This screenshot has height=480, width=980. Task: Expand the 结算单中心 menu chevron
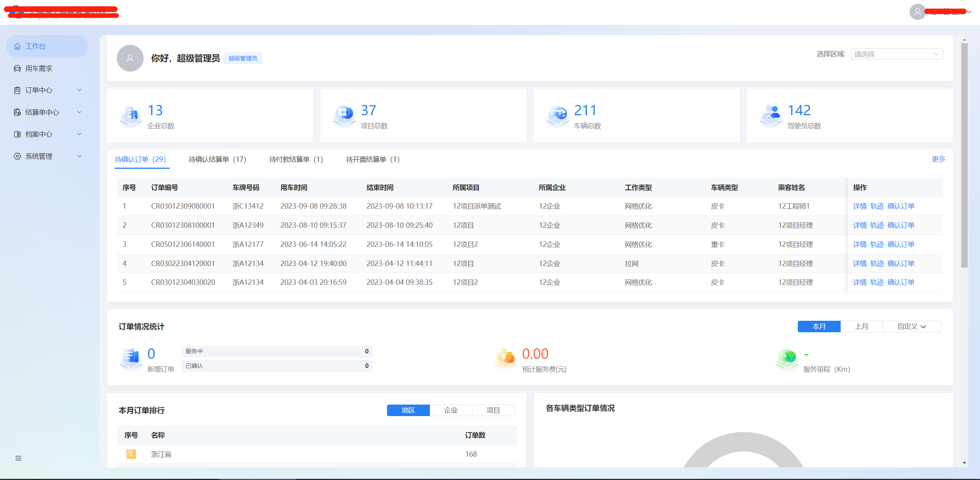coord(80,112)
